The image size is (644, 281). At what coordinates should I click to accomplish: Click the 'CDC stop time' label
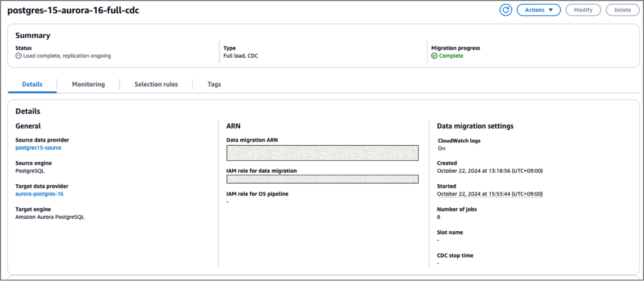[455, 255]
